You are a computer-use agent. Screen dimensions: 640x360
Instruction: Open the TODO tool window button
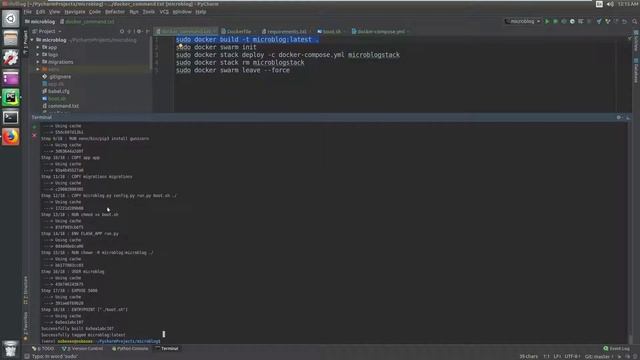tap(43, 349)
